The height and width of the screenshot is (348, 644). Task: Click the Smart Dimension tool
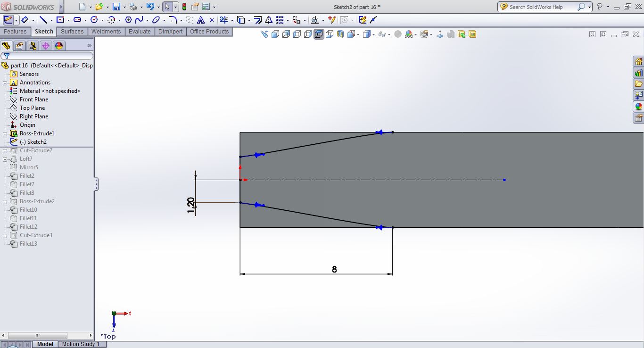click(x=25, y=20)
